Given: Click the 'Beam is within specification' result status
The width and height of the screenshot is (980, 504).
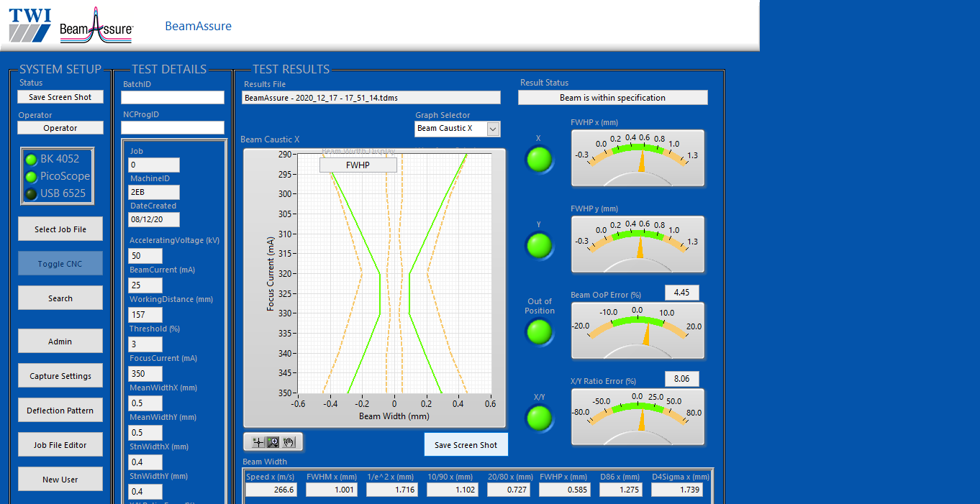Looking at the screenshot, I should click(613, 97).
